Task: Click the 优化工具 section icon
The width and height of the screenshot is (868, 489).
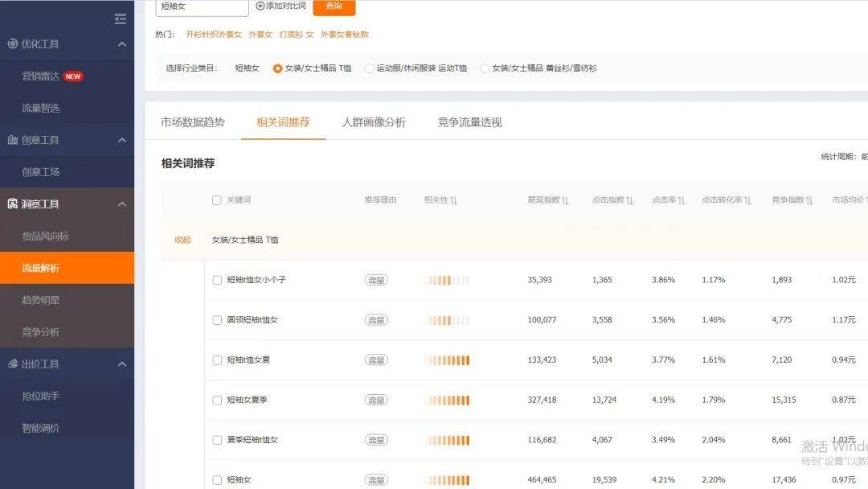Action: tap(12, 44)
